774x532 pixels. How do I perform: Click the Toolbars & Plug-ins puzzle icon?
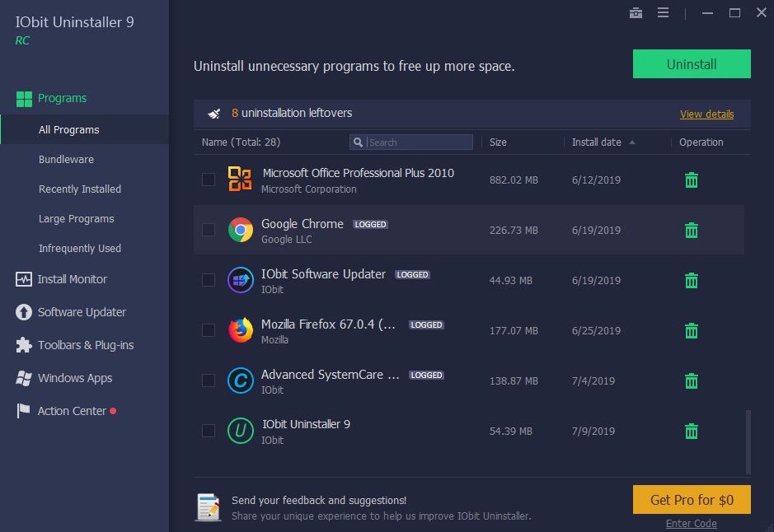[24, 345]
